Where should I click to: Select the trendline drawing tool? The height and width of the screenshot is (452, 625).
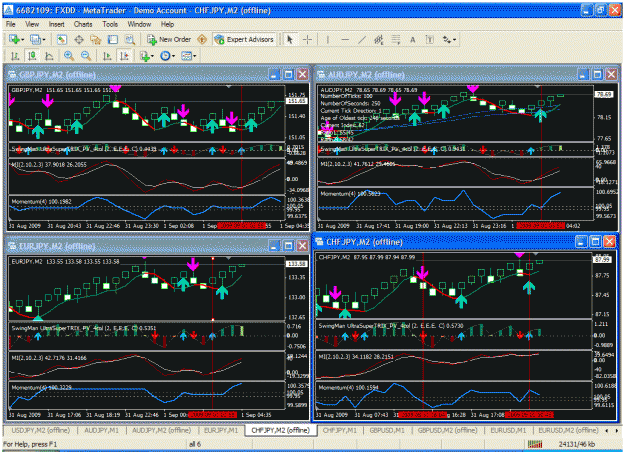tap(362, 39)
